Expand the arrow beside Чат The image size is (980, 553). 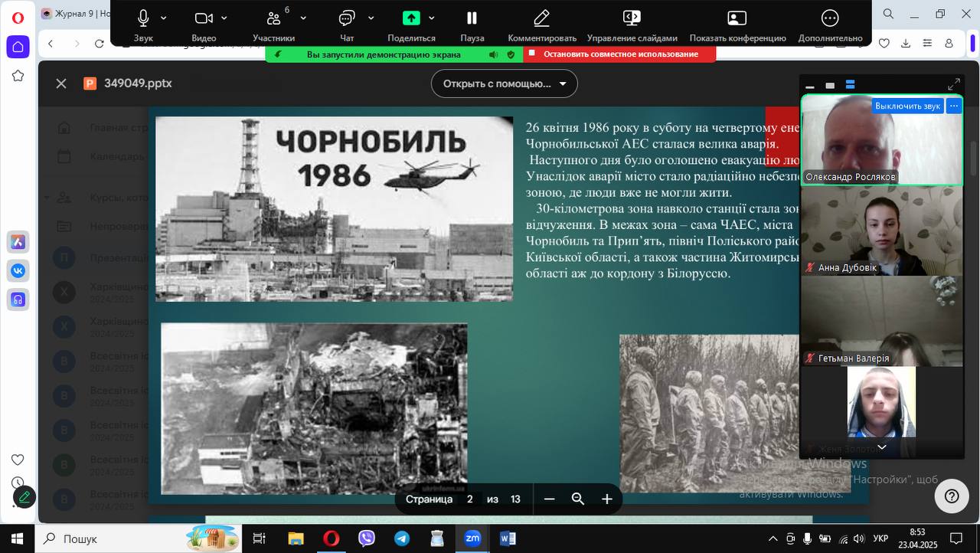[371, 18]
